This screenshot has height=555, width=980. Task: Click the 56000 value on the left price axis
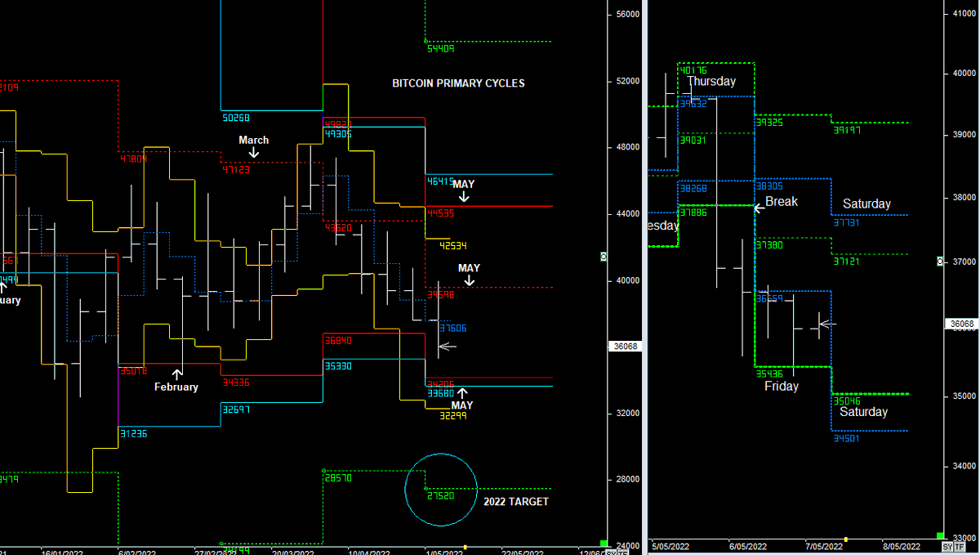pos(627,15)
